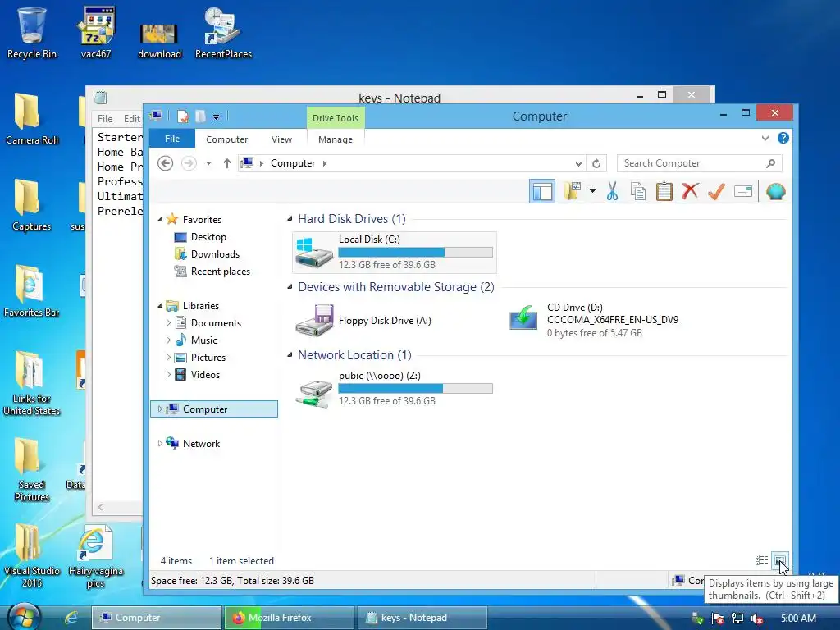Click the email envelope toolbar icon
The image size is (840, 630).
[x=743, y=191]
